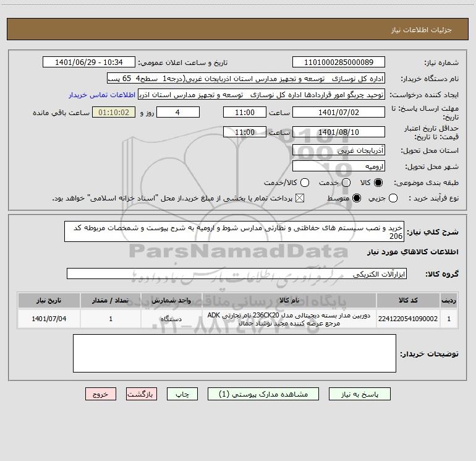The image size is (476, 461).
Task: Open the اطلاعات تماس خریدار link
Action: coord(102,95)
